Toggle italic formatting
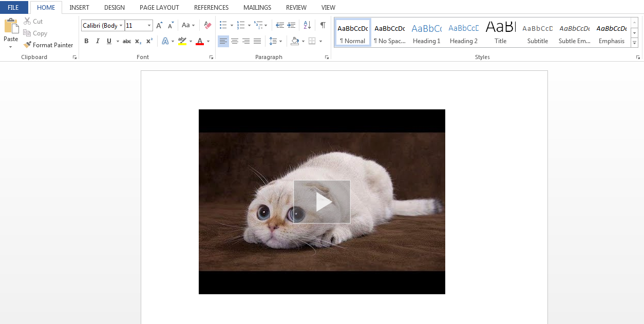This screenshot has height=324, width=644. point(98,41)
